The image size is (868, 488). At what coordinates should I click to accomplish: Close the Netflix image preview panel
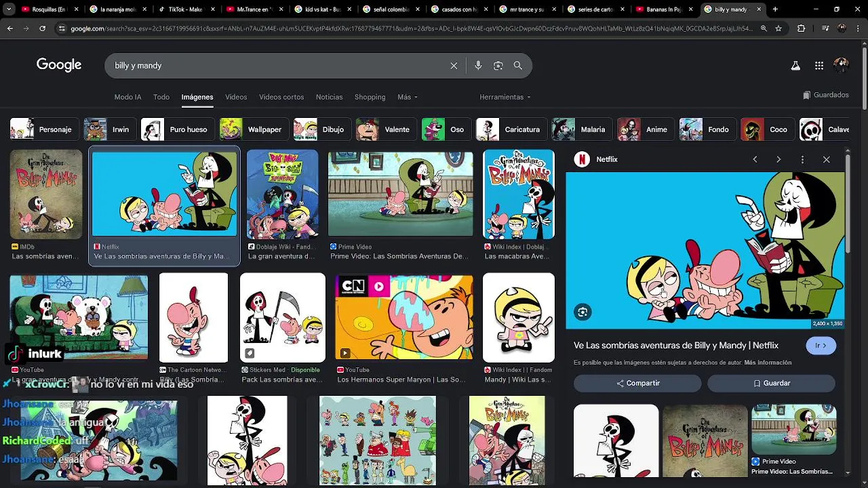(827, 159)
